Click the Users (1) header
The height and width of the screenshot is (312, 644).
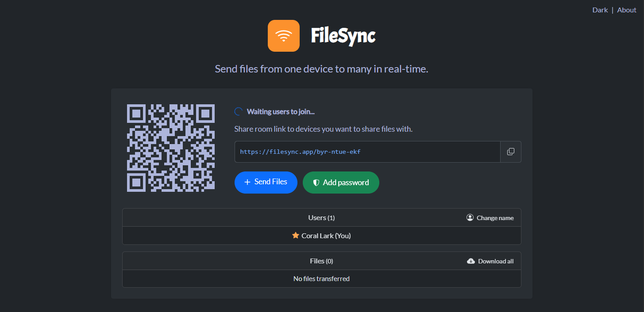[321, 218]
